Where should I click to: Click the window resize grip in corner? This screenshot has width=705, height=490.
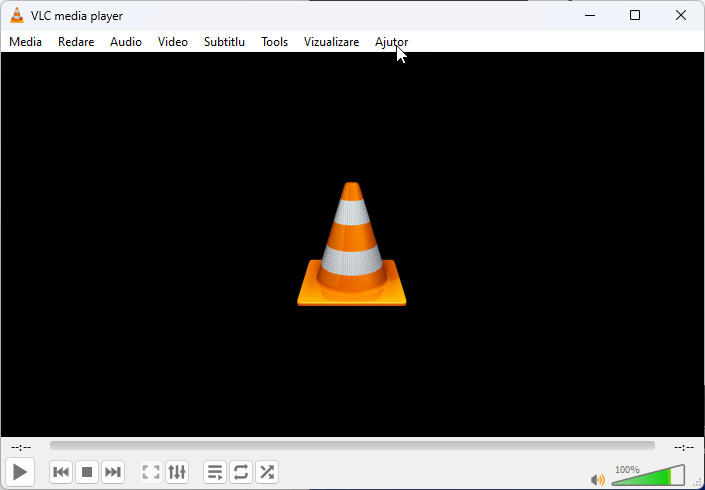[x=698, y=483]
